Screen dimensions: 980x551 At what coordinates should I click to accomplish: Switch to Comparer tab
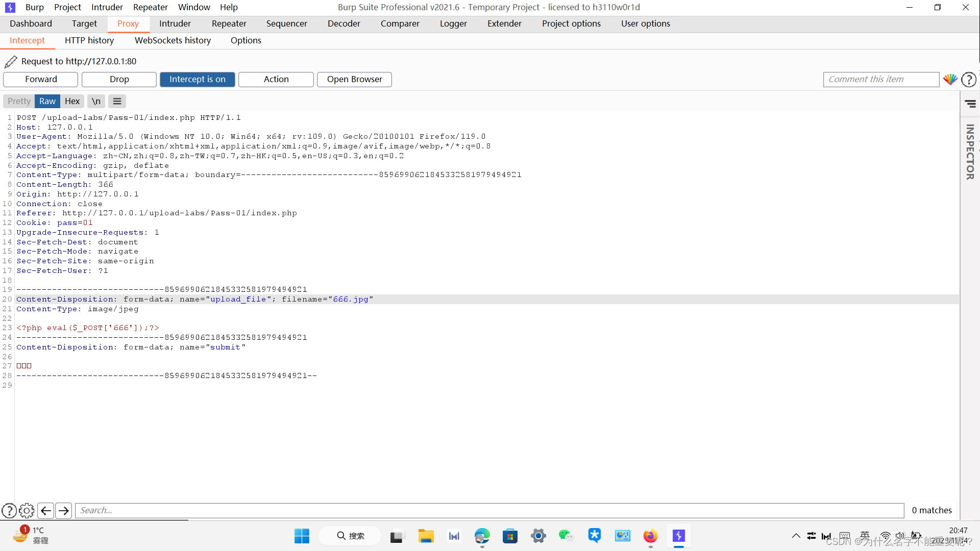point(400,23)
